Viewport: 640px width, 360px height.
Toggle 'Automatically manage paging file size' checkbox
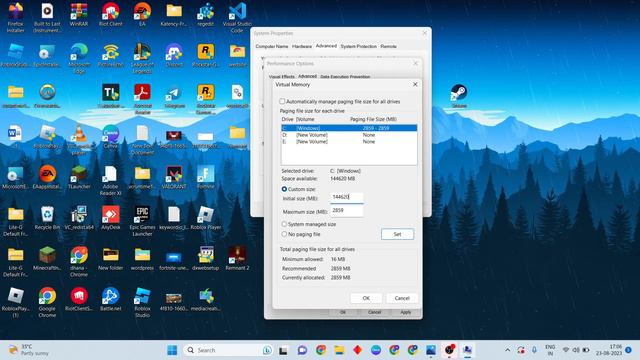[x=282, y=101]
